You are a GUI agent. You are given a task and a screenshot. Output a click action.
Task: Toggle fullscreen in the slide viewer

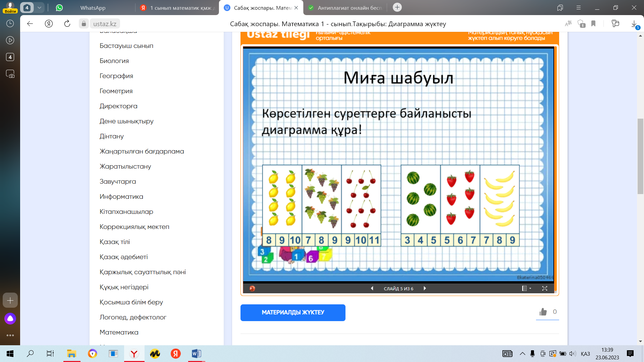coord(545,288)
